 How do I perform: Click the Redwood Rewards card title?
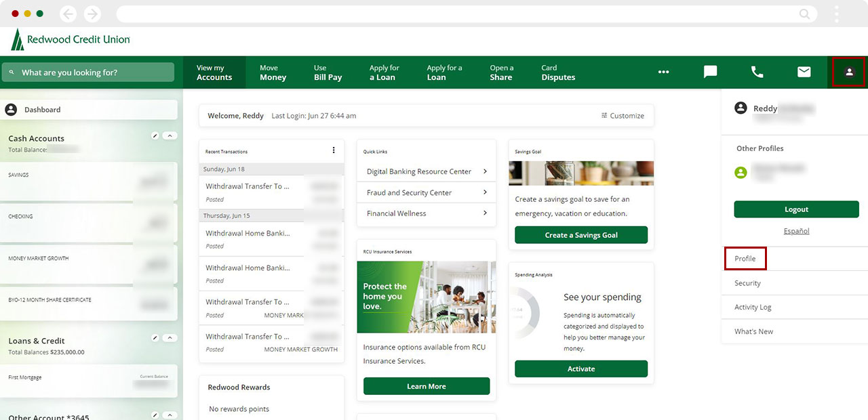(239, 387)
